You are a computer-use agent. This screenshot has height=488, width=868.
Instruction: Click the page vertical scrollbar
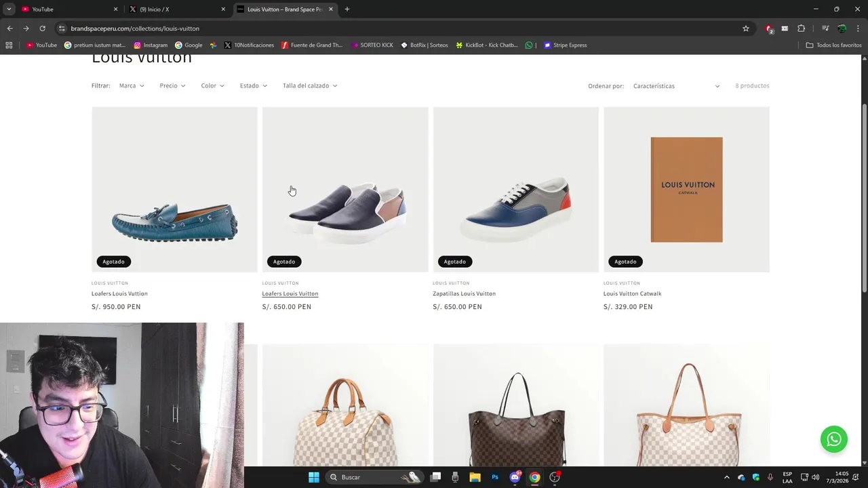pos(864,198)
